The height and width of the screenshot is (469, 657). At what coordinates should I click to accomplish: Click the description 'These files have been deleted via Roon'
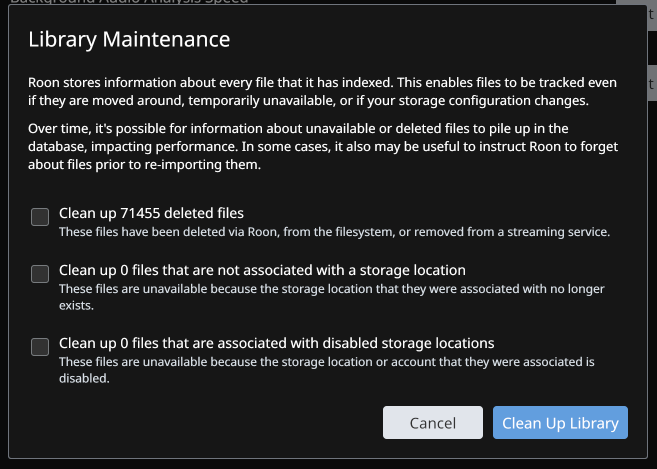pyautogui.click(x=334, y=232)
